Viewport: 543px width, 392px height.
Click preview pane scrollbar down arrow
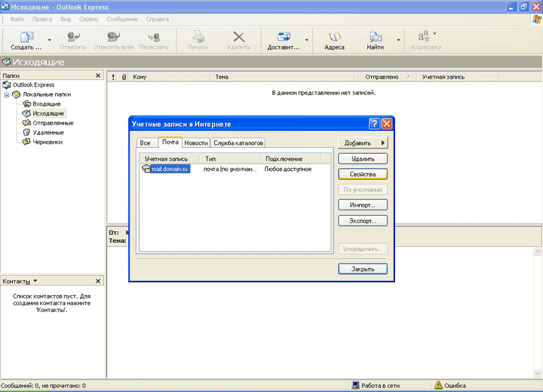[538, 373]
